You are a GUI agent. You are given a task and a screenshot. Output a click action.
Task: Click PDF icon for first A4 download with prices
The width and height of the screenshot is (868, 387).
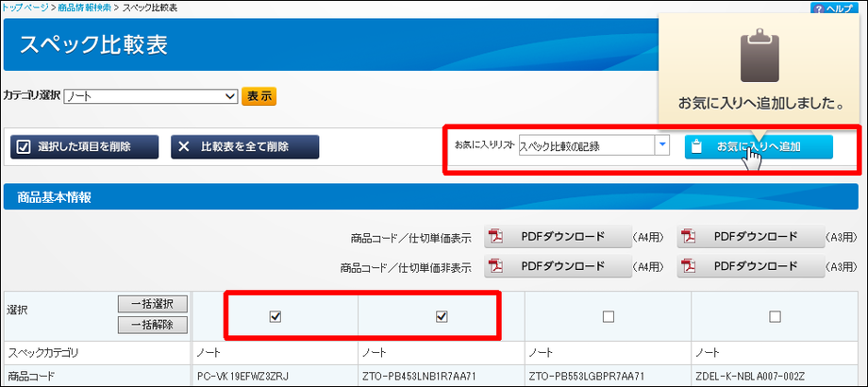click(x=499, y=236)
